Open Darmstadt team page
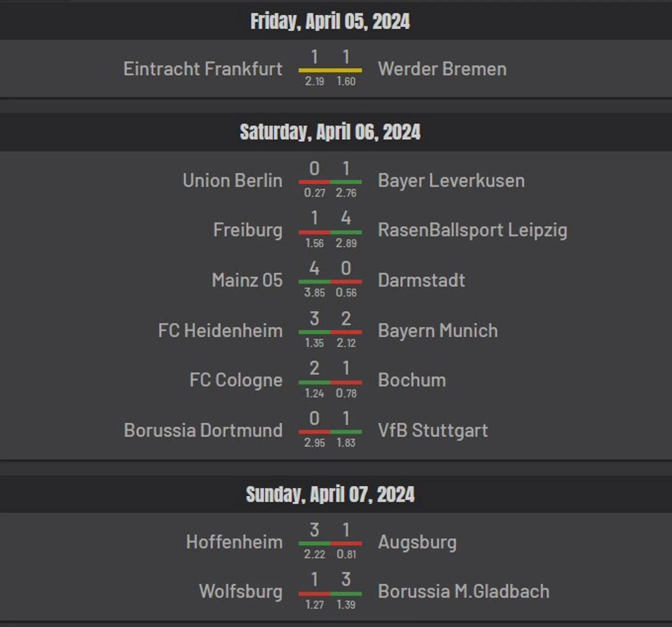The height and width of the screenshot is (627, 672). pos(421,280)
